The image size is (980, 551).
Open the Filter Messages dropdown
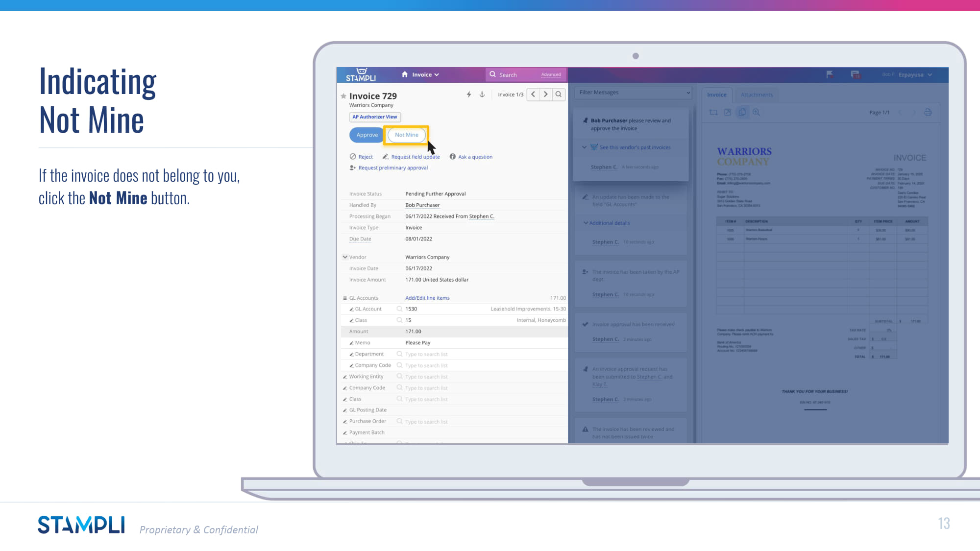tap(634, 93)
